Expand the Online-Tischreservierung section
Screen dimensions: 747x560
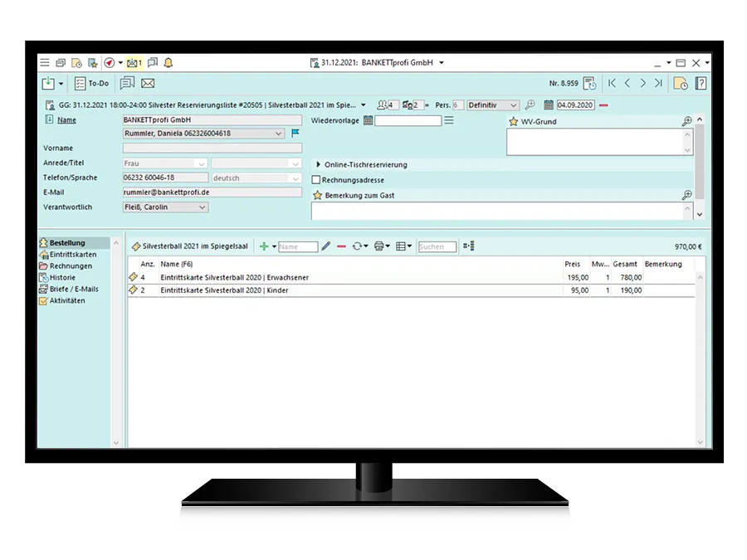(x=319, y=165)
